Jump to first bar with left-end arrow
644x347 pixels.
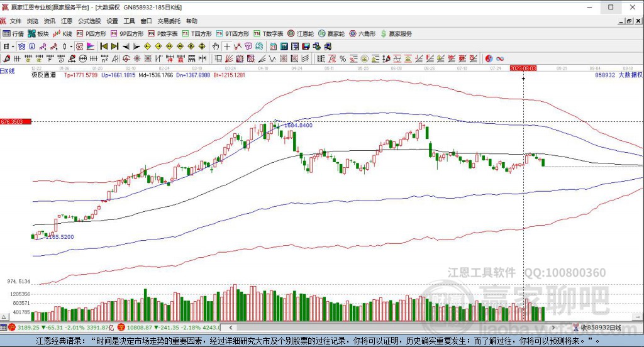[103, 46]
